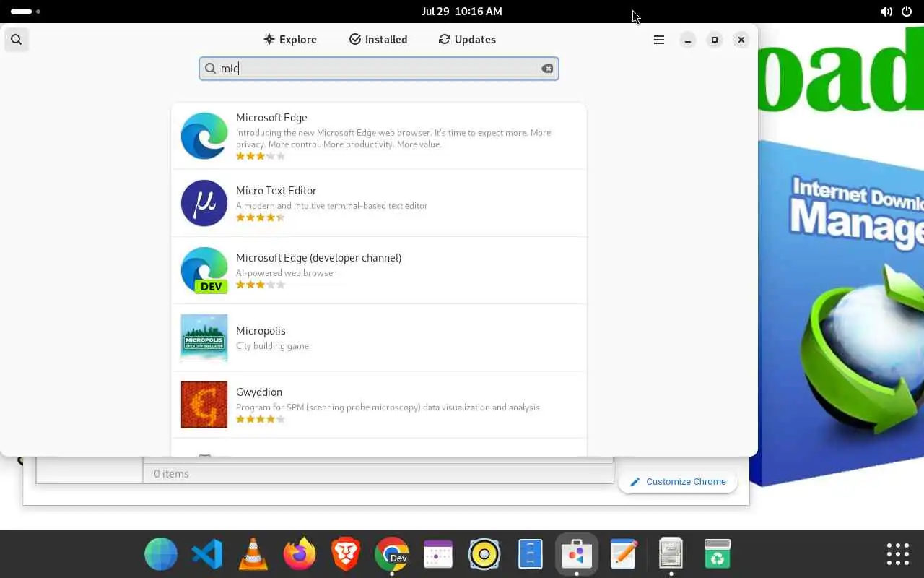Click the Micro Text Editor star rating

pos(261,217)
